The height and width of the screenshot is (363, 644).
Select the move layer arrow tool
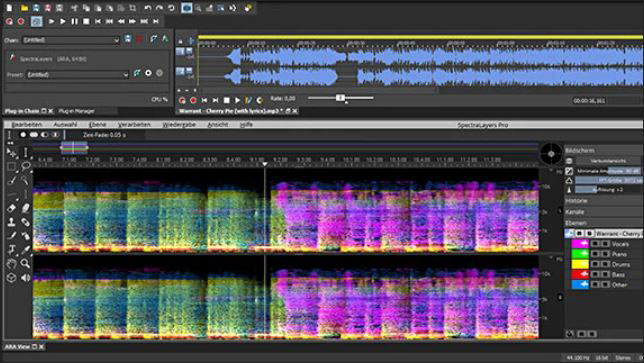(12, 153)
